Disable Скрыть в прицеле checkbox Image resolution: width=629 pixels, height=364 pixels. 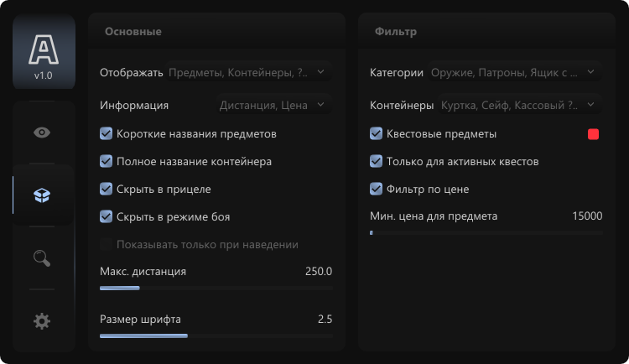tap(106, 189)
